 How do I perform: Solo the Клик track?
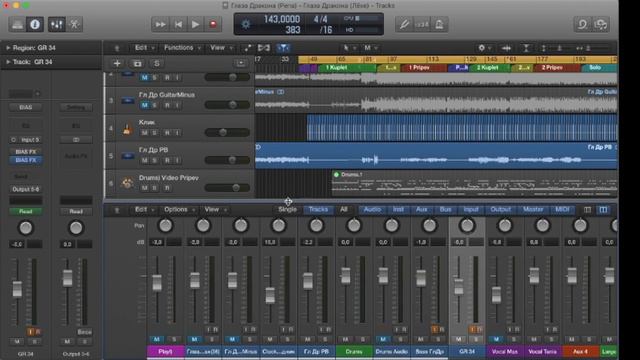(155, 133)
